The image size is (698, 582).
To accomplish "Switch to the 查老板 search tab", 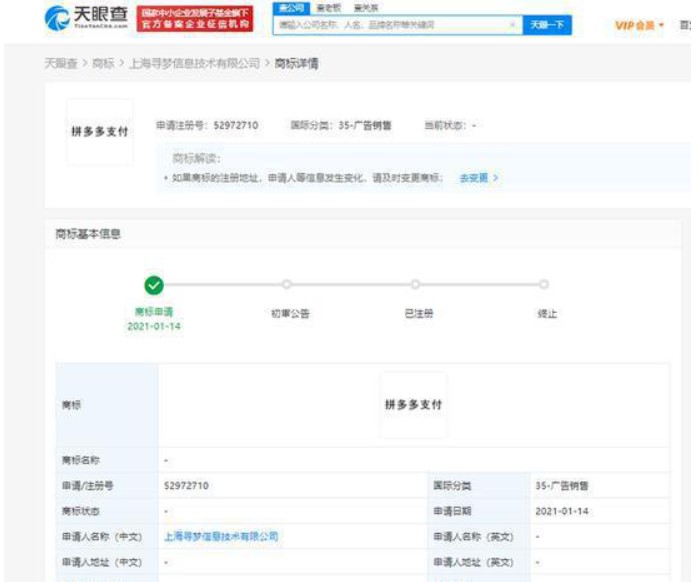I will coord(328,8).
